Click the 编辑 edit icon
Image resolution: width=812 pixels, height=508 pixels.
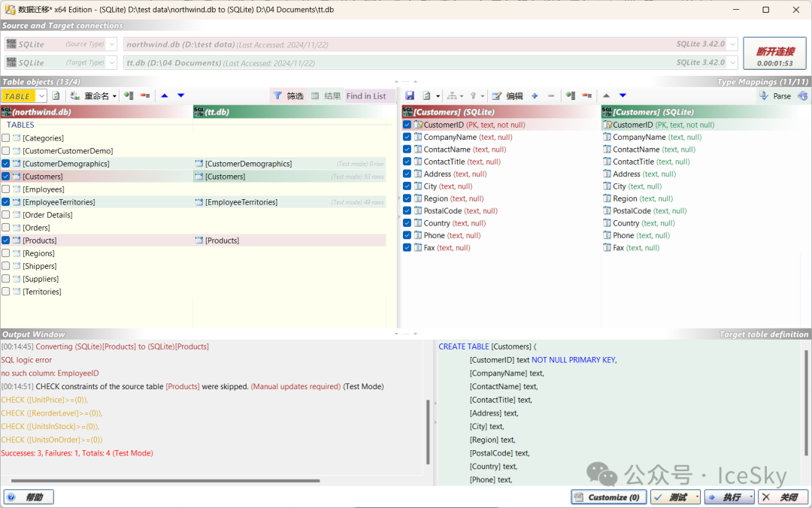coord(497,96)
